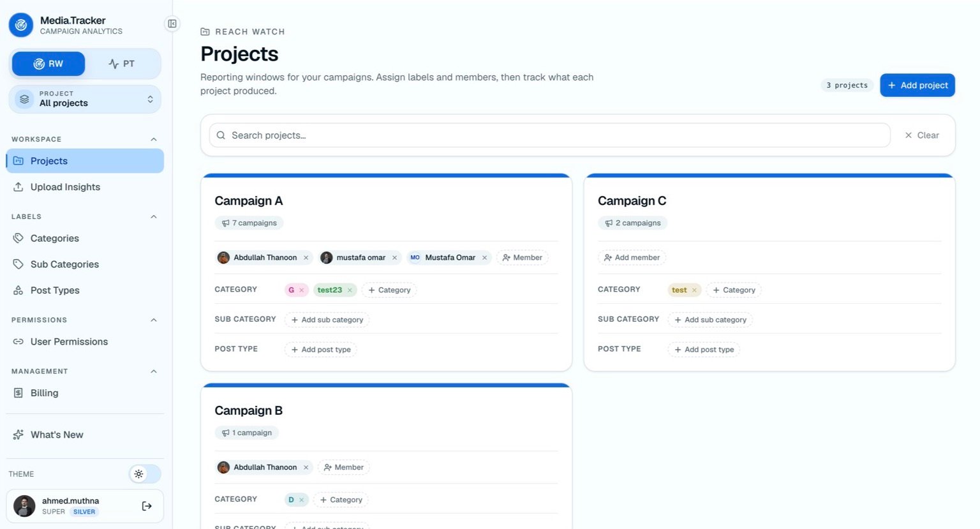Remove Abdullah Thanoon from Campaign A

[306, 258]
